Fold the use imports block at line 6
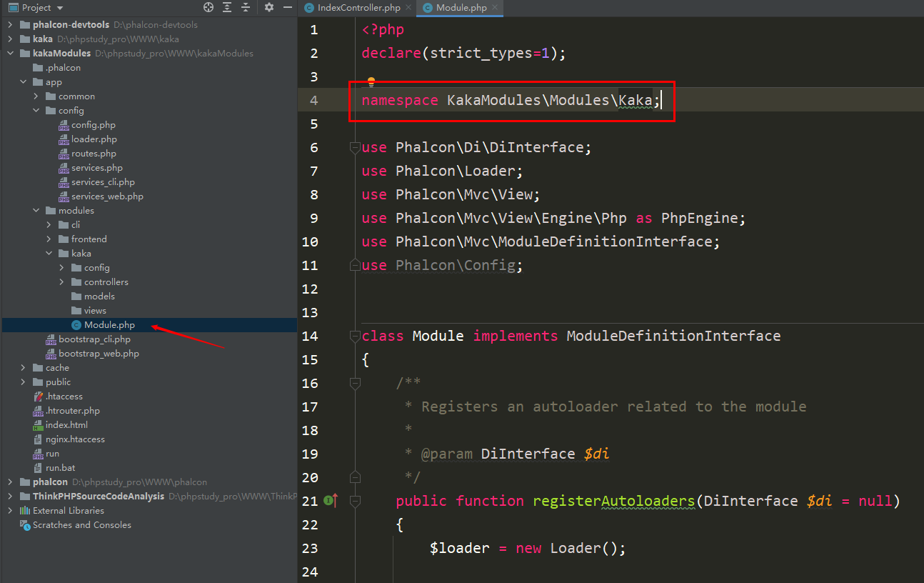The width and height of the screenshot is (924, 583). 354,147
